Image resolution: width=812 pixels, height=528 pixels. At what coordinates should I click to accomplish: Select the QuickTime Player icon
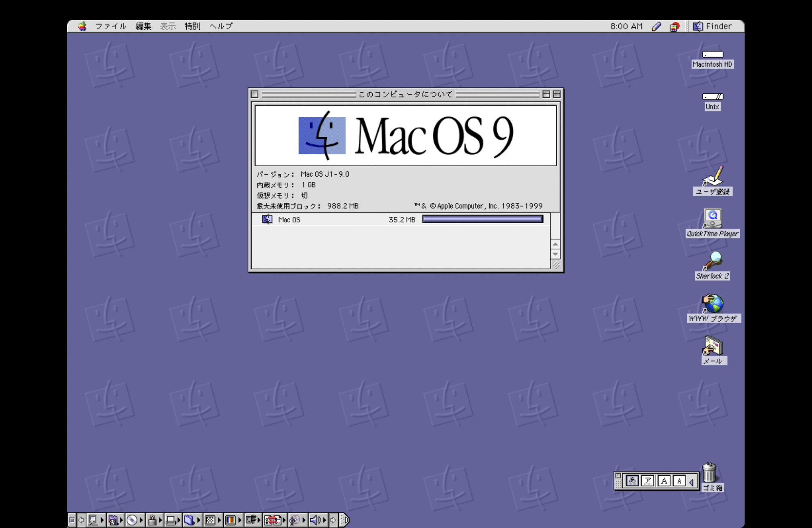click(x=713, y=218)
